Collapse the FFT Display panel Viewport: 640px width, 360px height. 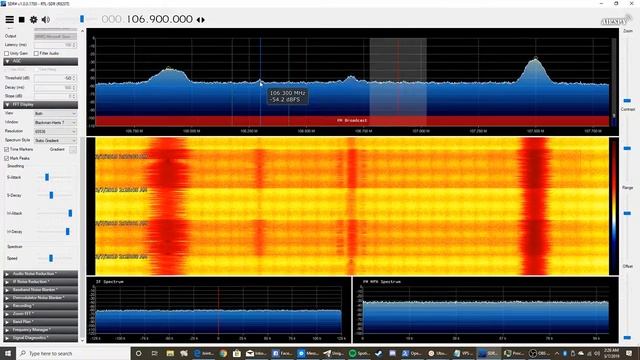(x=40, y=105)
